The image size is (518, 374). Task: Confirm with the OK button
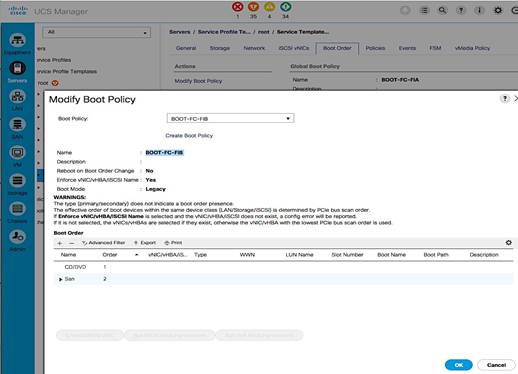459,365
